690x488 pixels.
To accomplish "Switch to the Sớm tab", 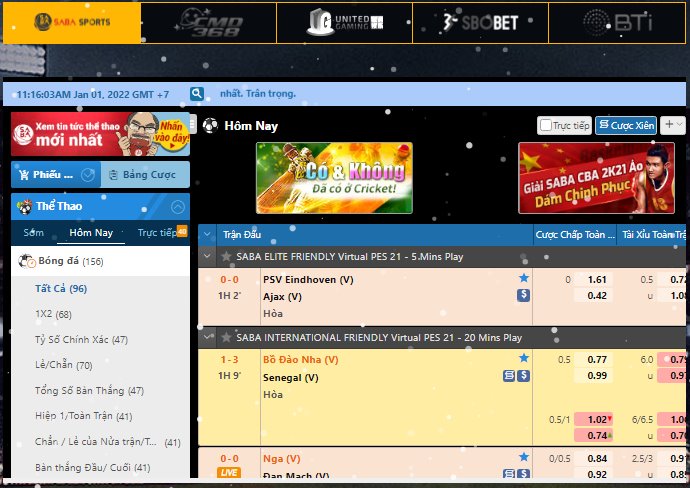I will coord(34,232).
